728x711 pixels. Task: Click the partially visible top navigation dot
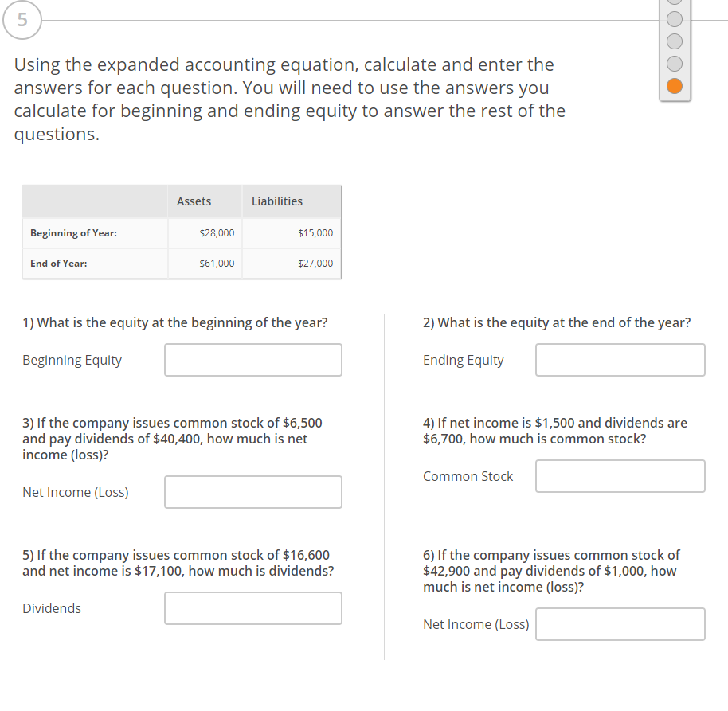pos(674,4)
